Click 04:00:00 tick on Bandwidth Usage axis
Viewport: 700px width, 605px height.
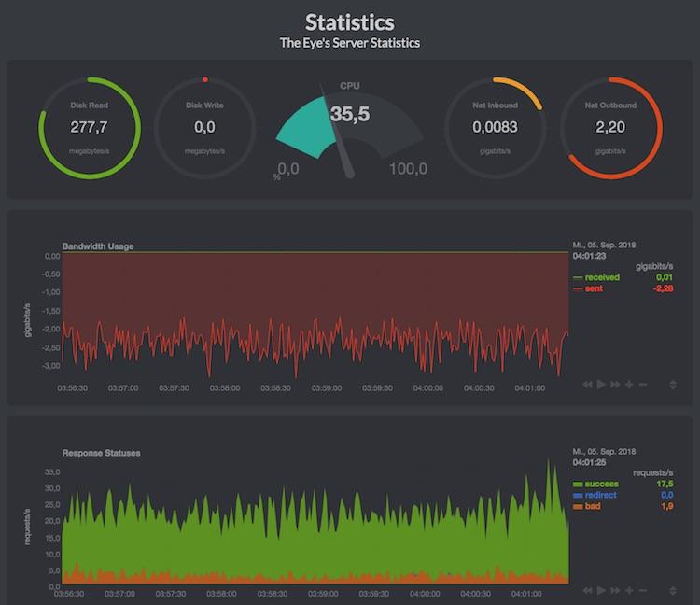point(428,388)
